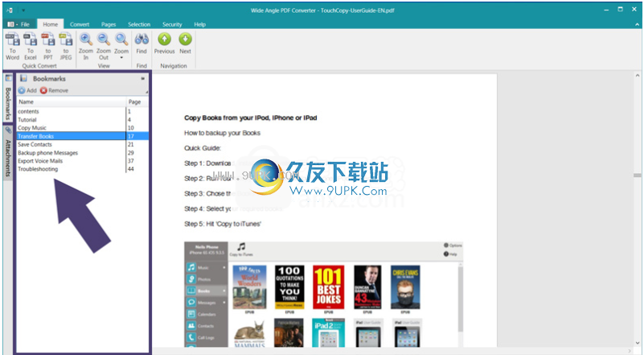
Task: Click the To Excel quick convert icon
Action: pyautogui.click(x=31, y=47)
